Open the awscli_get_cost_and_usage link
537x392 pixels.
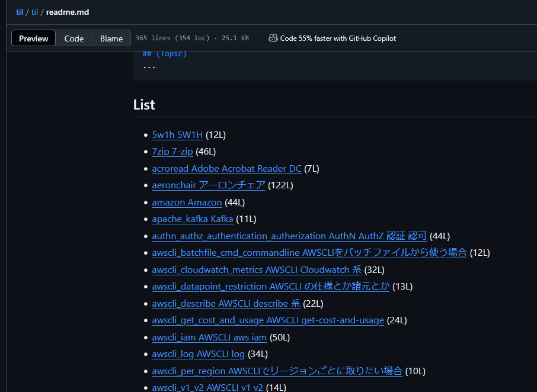tap(268, 320)
